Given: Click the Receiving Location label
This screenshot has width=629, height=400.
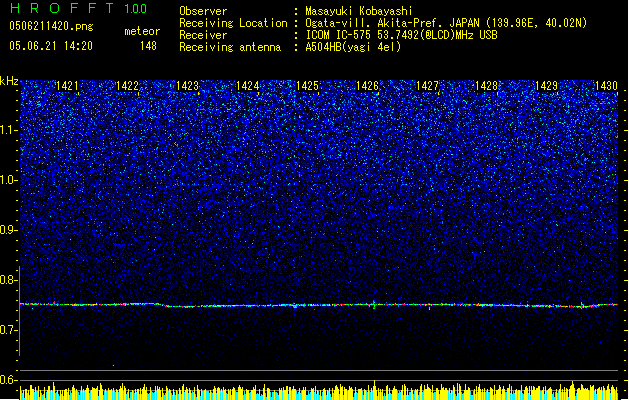Looking at the screenshot, I should (x=233, y=23).
